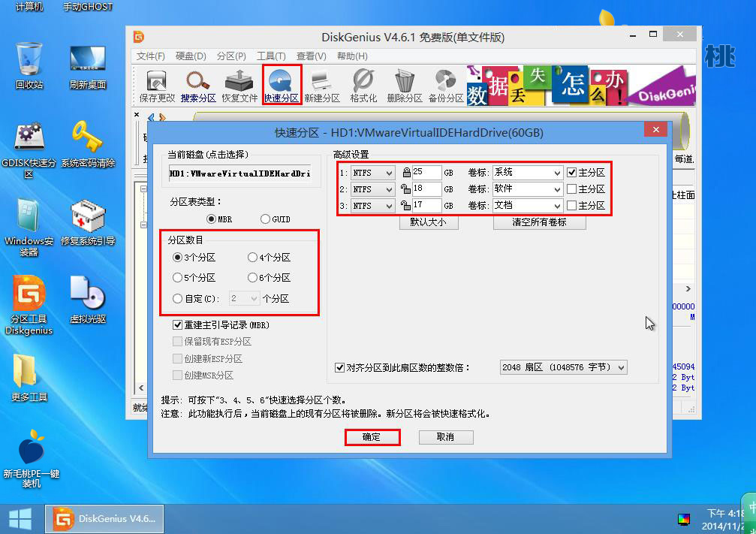Choose the Format (格式化) toolbar icon
The height and width of the screenshot is (534, 756).
363,86
